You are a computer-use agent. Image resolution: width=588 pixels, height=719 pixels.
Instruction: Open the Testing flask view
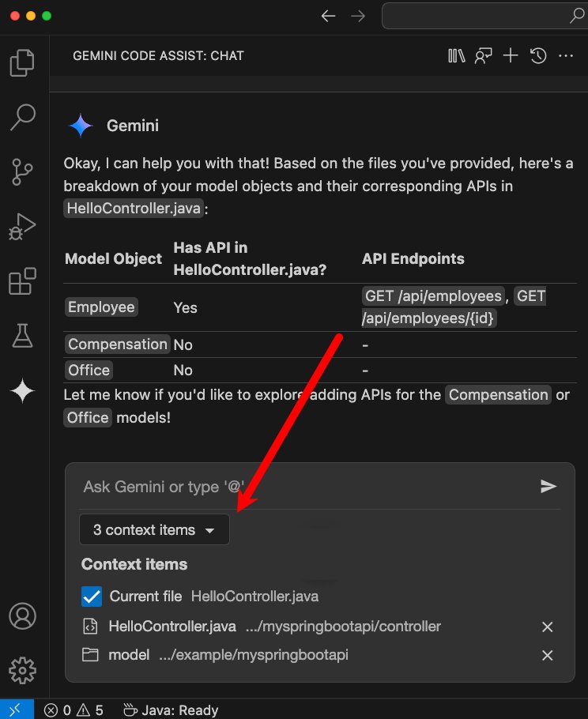pos(22,336)
